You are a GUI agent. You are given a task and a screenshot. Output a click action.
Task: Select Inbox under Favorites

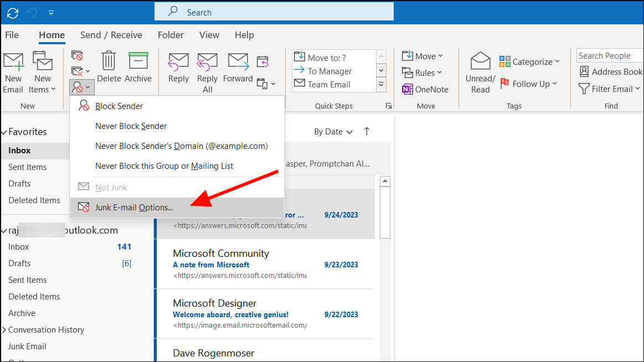pyautogui.click(x=35, y=151)
